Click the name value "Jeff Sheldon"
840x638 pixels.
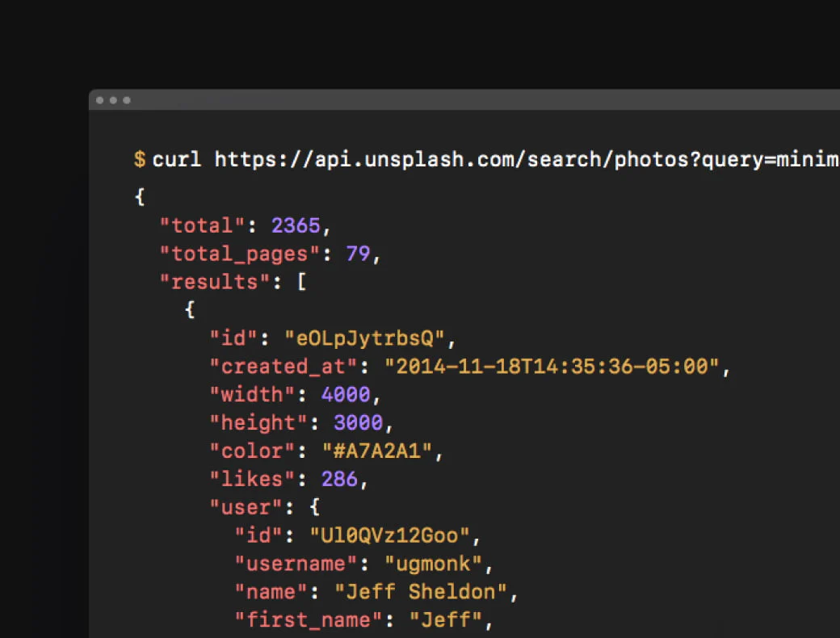point(420,591)
